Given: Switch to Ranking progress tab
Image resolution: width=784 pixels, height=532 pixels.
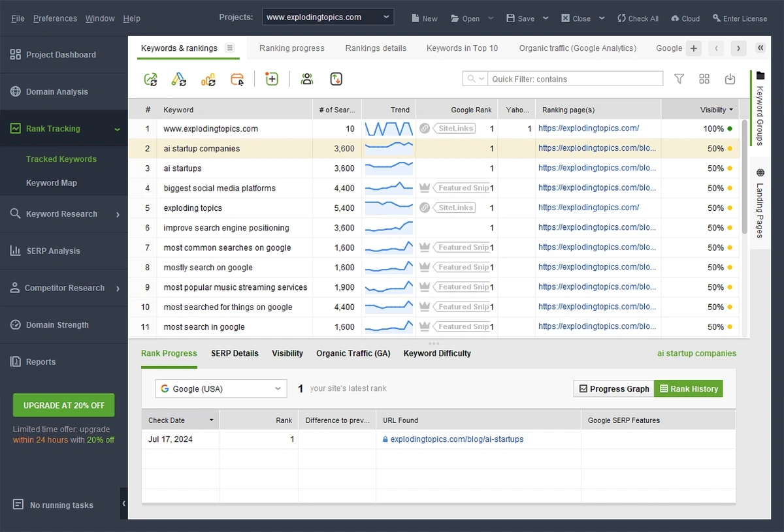Looking at the screenshot, I should point(292,48).
